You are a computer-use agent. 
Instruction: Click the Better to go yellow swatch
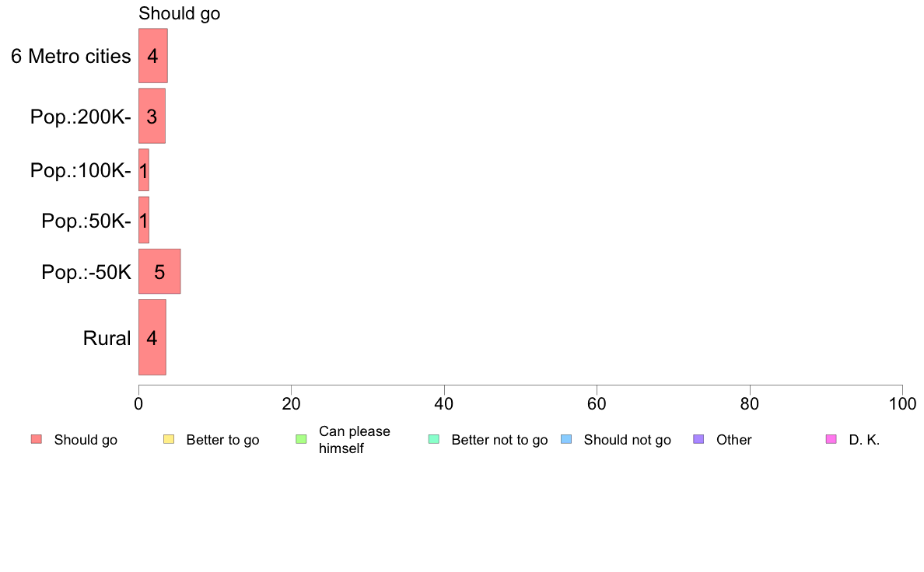[169, 439]
